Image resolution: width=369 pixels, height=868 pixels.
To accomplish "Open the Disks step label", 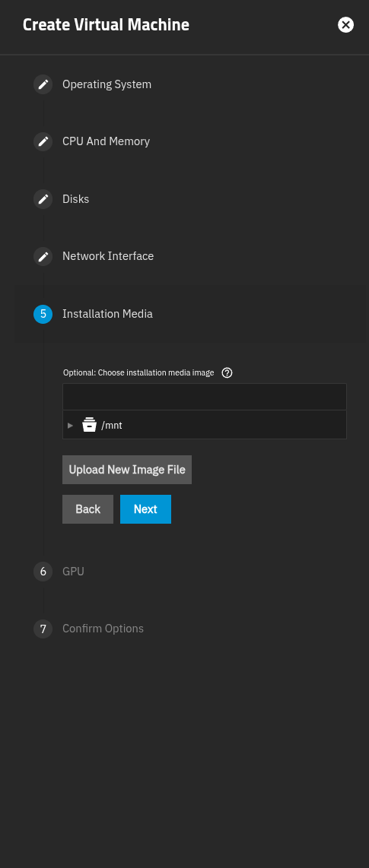I will point(76,198).
